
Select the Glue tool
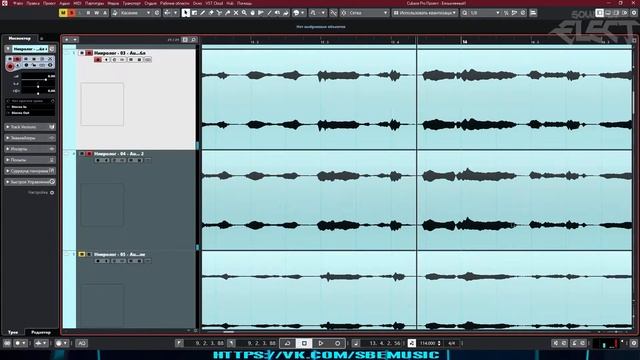pos(227,13)
